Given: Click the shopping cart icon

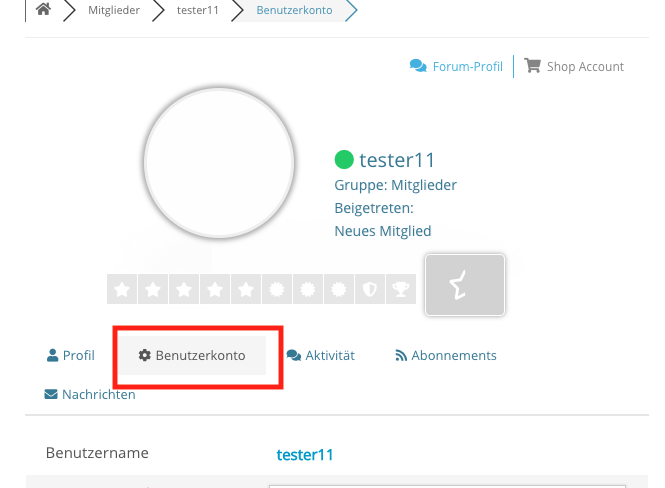Looking at the screenshot, I should click(x=532, y=66).
